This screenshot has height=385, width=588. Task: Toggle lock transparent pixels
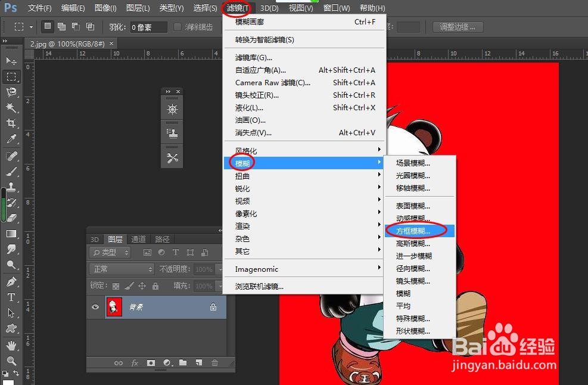(116, 286)
